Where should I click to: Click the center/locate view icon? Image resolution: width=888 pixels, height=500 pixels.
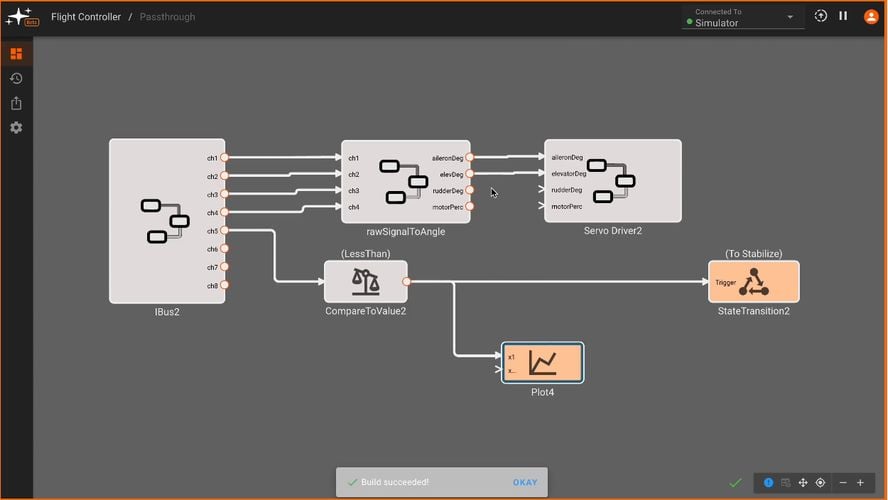820,482
